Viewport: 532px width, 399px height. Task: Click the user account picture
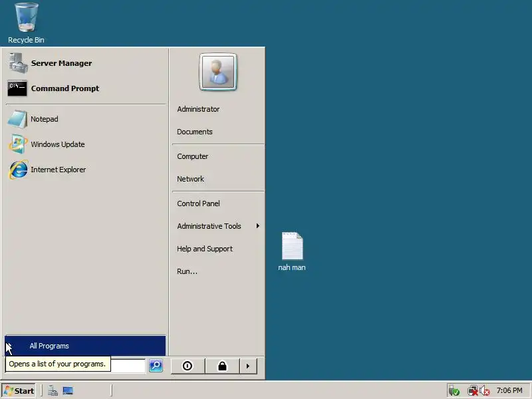click(x=218, y=72)
